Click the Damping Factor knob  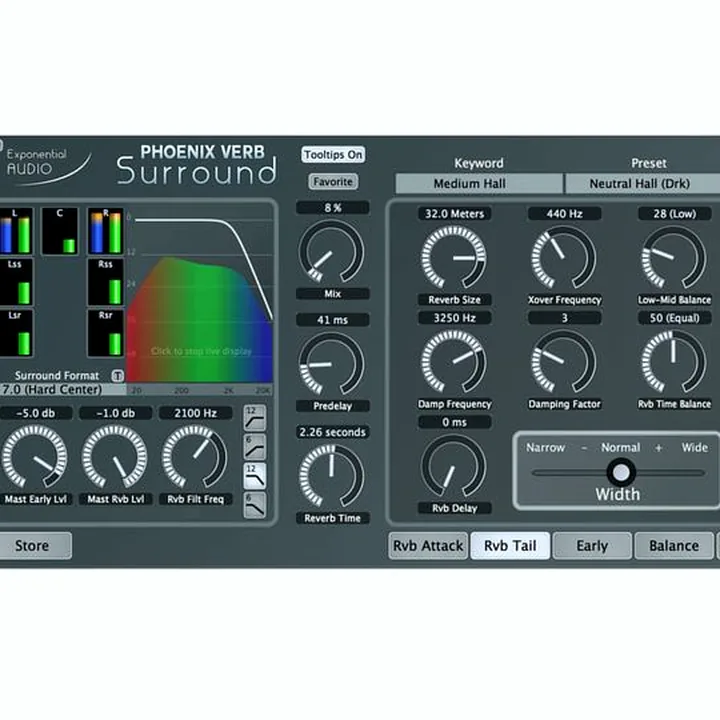pyautogui.click(x=564, y=361)
